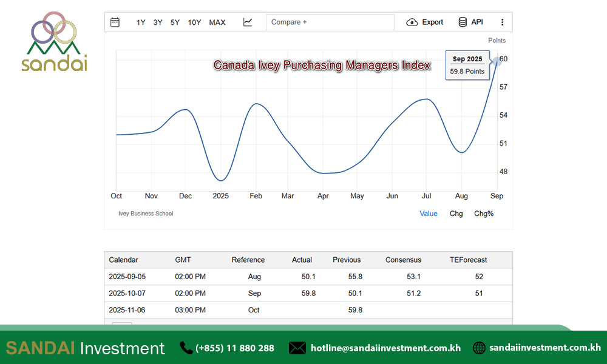Select the 1Y time range
The image size is (607, 364).
[x=141, y=22]
